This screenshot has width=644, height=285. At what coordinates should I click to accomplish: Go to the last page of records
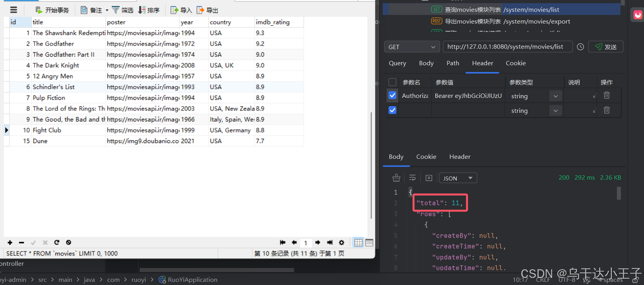[x=330, y=243]
